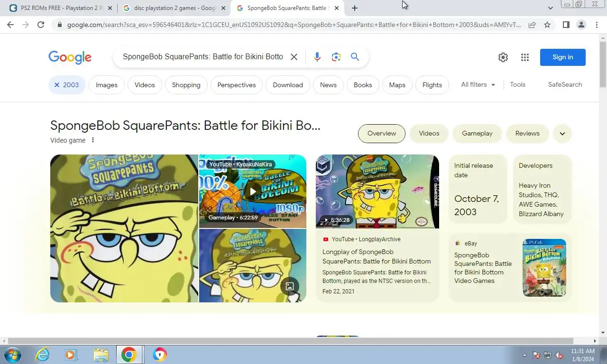Open Longplay of SpongeBob SquarePants link
The image size is (607, 364).
(x=377, y=256)
